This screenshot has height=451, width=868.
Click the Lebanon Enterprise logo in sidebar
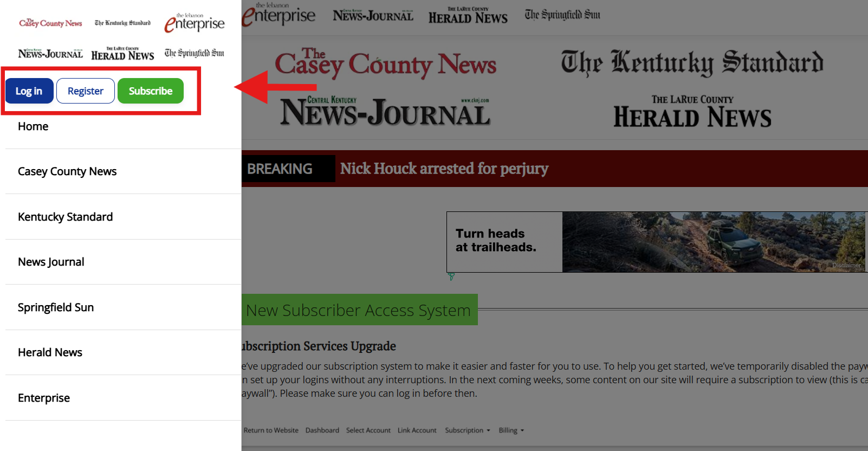pyautogui.click(x=195, y=23)
